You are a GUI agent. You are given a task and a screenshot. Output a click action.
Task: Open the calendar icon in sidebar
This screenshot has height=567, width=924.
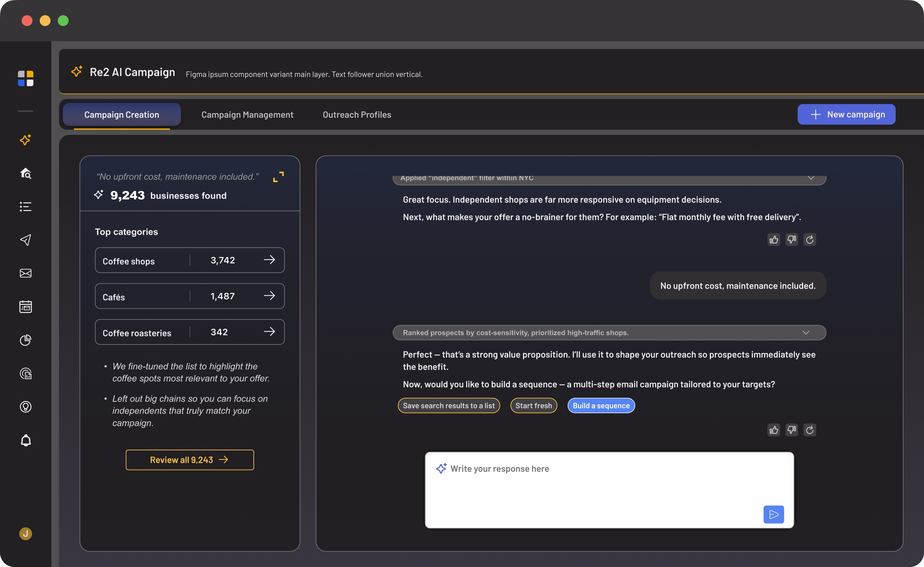(x=26, y=307)
